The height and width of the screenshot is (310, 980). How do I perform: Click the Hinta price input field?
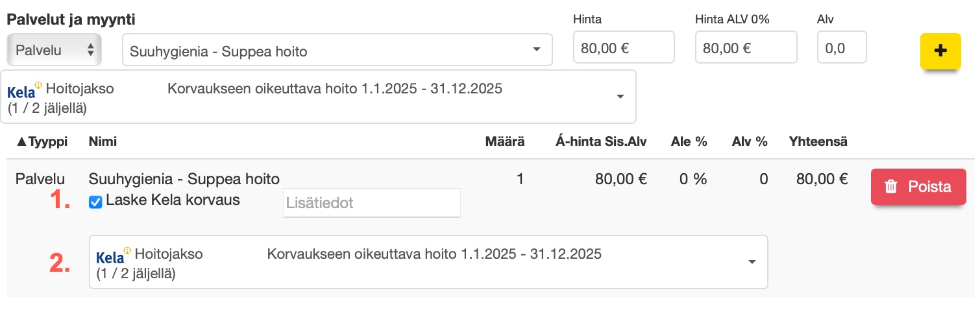pos(624,47)
